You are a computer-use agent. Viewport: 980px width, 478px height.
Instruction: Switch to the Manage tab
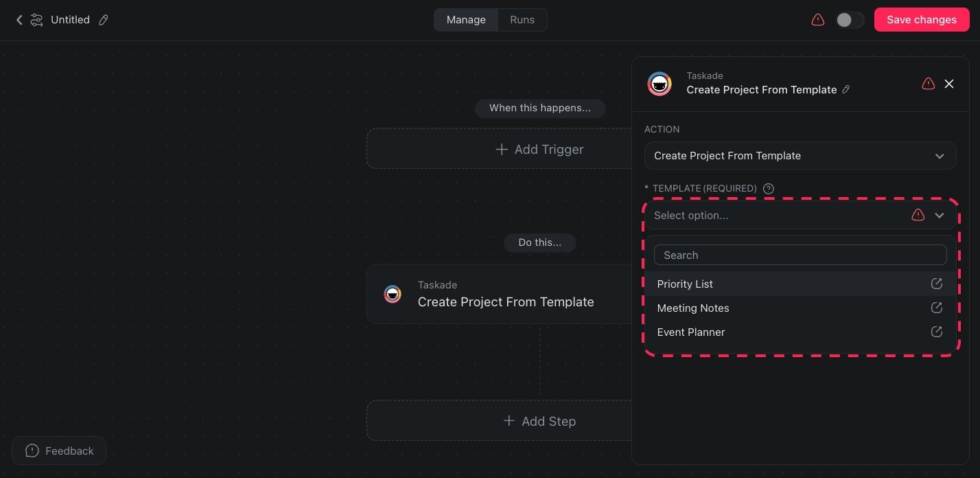[x=466, y=20]
